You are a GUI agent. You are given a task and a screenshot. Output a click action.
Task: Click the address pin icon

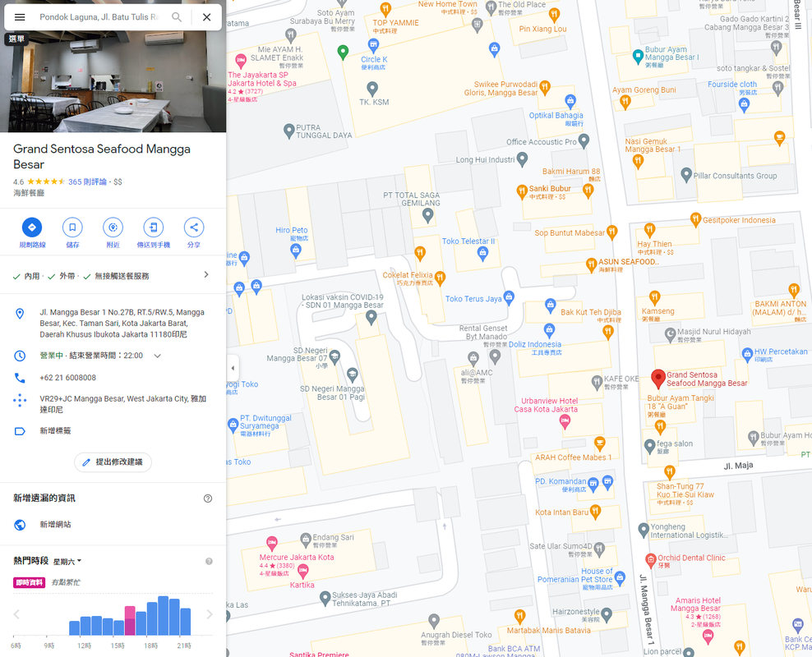20,314
